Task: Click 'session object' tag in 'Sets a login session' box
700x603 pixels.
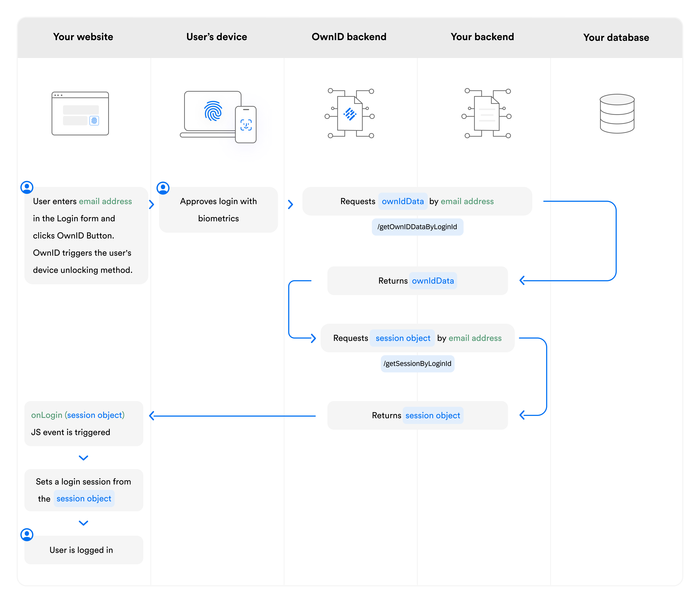Action: tap(84, 499)
